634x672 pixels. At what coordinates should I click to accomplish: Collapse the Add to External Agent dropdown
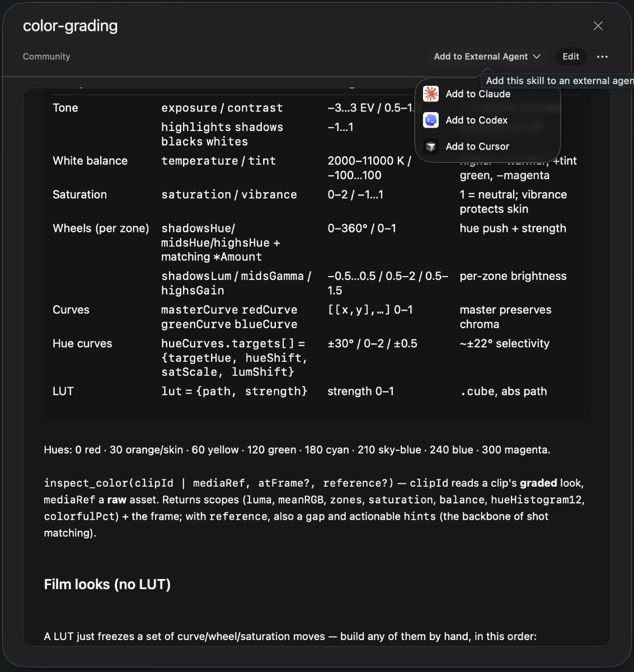coord(487,57)
